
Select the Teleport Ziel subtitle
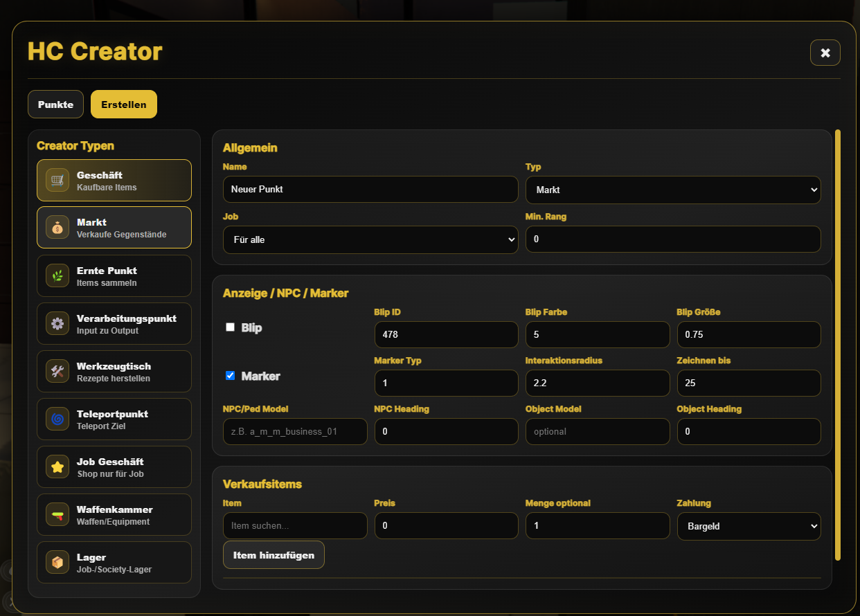coord(101,426)
